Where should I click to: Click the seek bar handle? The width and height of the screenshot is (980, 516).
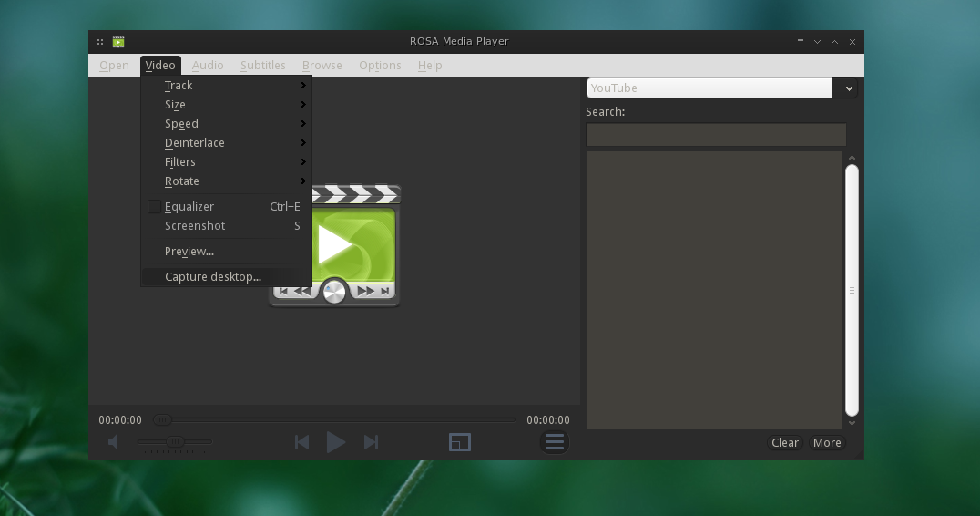pos(162,419)
